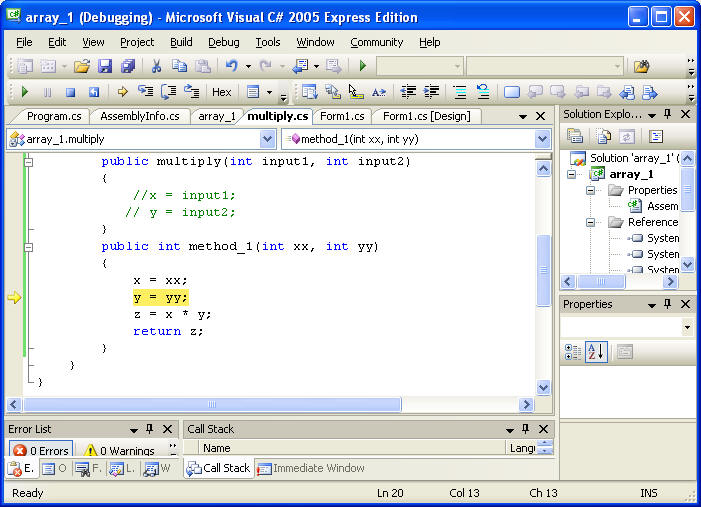Screen dimensions: 701x507
Task: Switch to the Form1.cs [Design] tab
Action: click(426, 116)
